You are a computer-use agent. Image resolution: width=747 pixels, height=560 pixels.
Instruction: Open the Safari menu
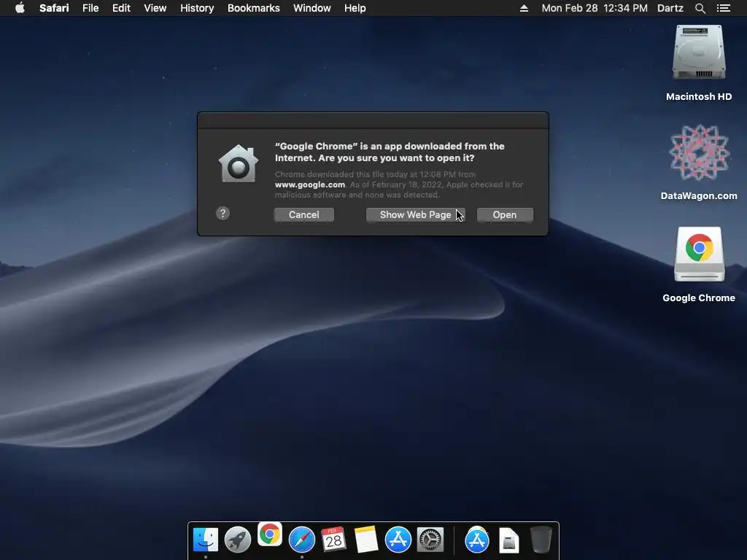pyautogui.click(x=54, y=8)
